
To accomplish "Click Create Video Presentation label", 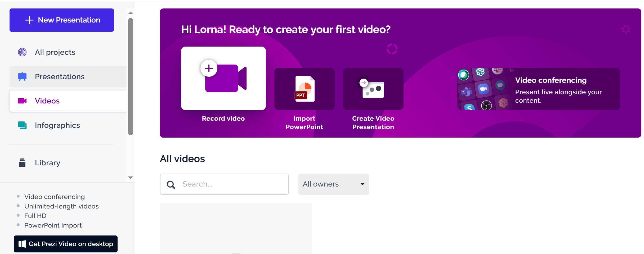I will (x=373, y=123).
